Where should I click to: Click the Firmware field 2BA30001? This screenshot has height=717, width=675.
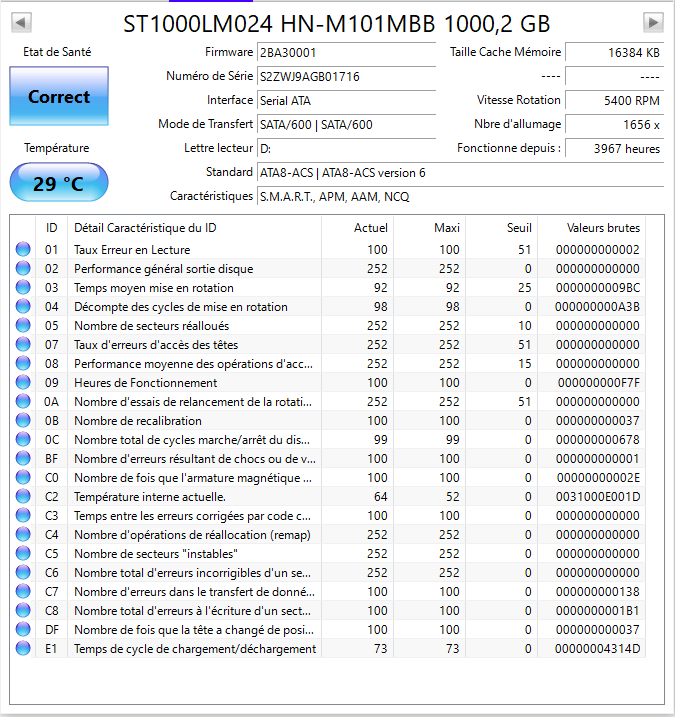[x=346, y=52]
